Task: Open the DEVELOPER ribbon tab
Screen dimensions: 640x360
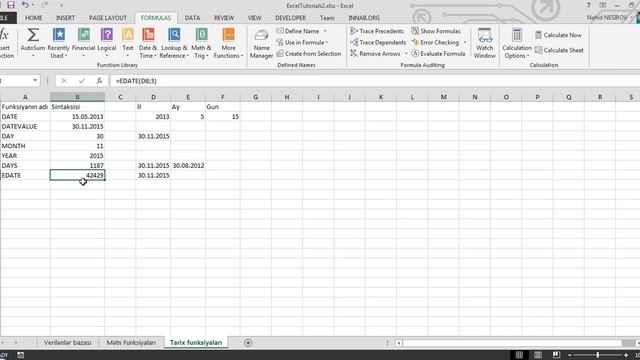Action: pyautogui.click(x=291, y=18)
